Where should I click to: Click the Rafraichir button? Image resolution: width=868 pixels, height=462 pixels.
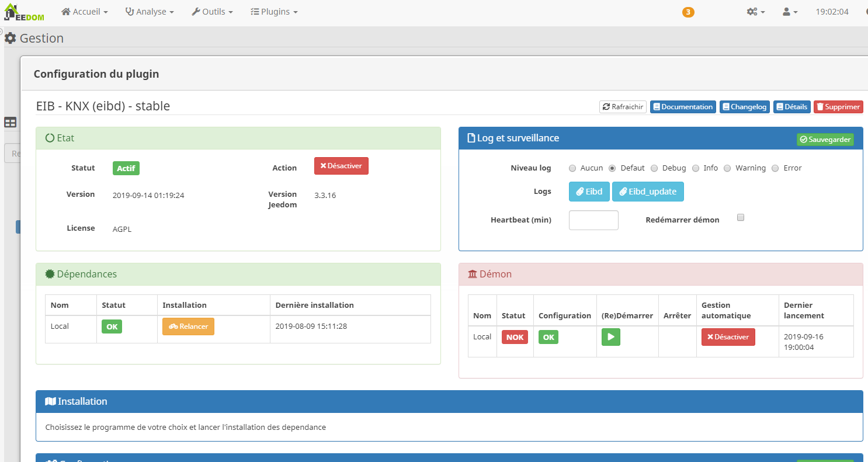[x=623, y=107]
